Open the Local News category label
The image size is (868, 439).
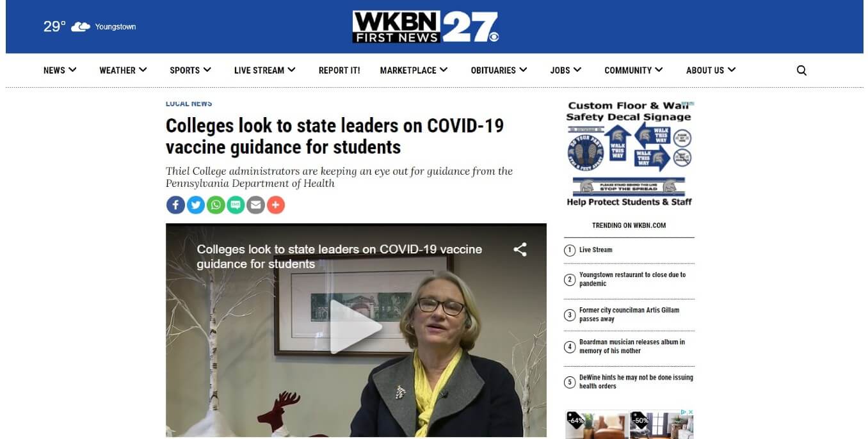pos(188,103)
